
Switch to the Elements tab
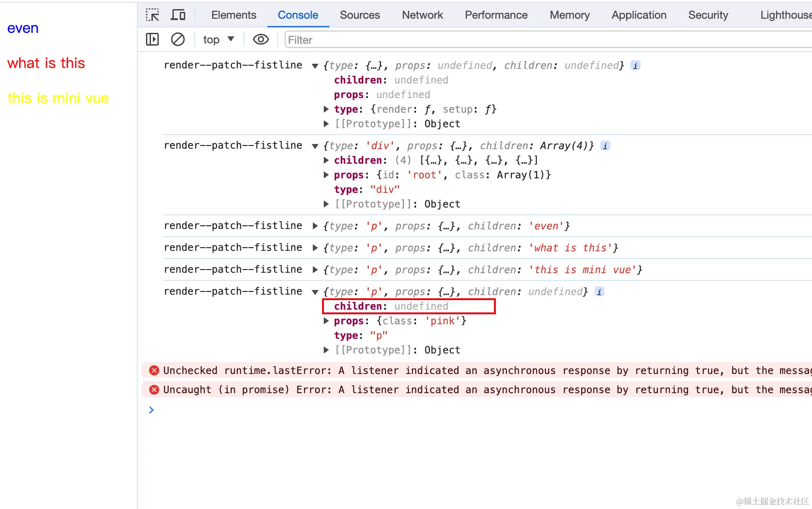pyautogui.click(x=234, y=15)
